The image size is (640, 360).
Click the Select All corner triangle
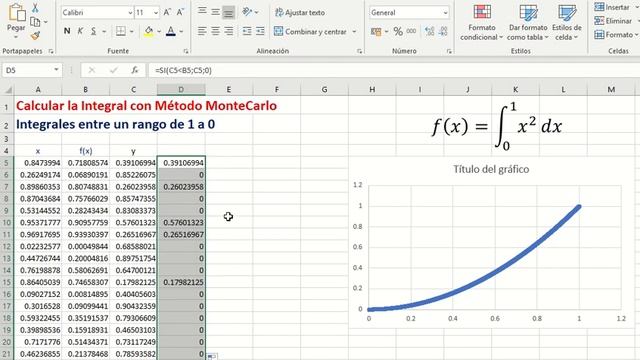click(x=7, y=89)
